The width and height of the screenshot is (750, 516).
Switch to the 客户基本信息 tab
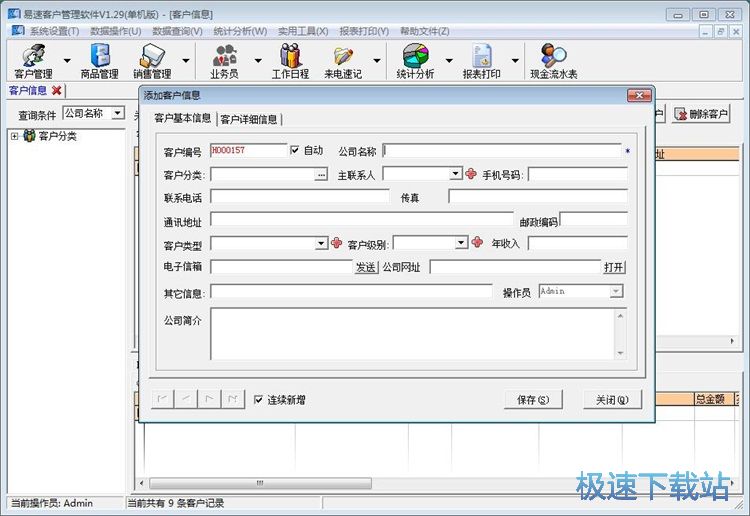183,118
